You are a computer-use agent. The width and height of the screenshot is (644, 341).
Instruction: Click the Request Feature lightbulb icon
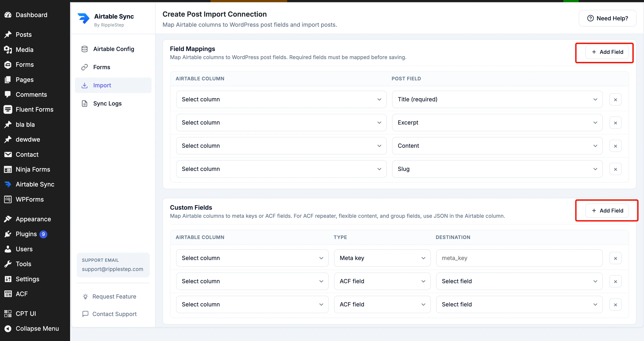(85, 297)
